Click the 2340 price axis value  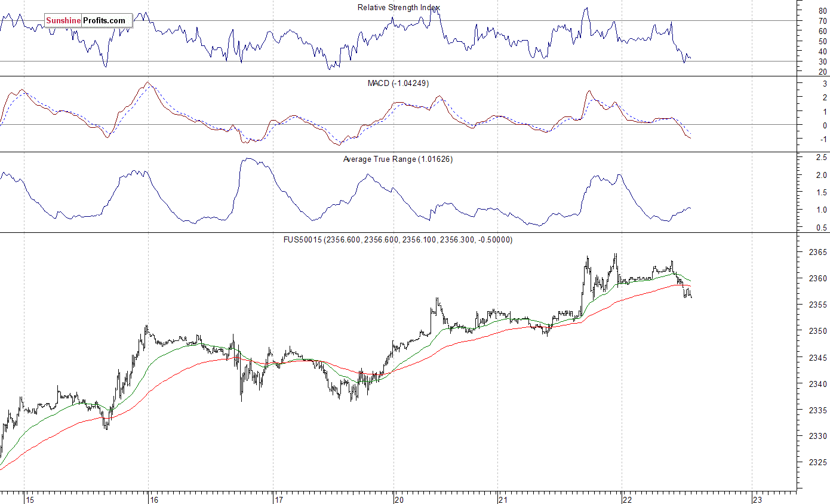coord(818,384)
